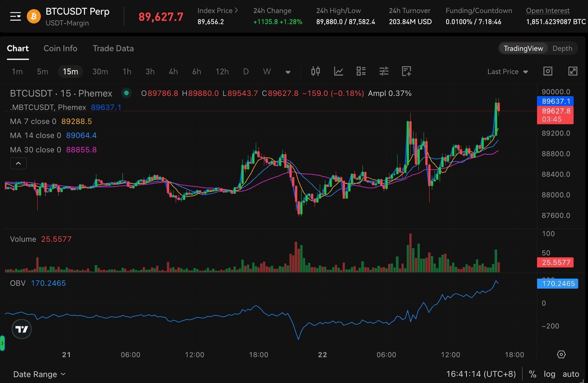588x383 pixels.
Task: Toggle auto-scaling of the chart
Action: click(571, 374)
